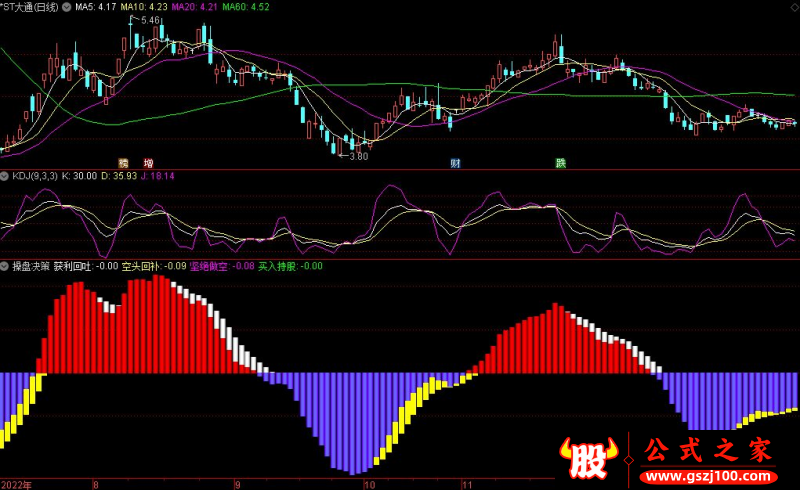Click the 空头回补: -0.09 label
800x490 pixels.
(x=154, y=266)
